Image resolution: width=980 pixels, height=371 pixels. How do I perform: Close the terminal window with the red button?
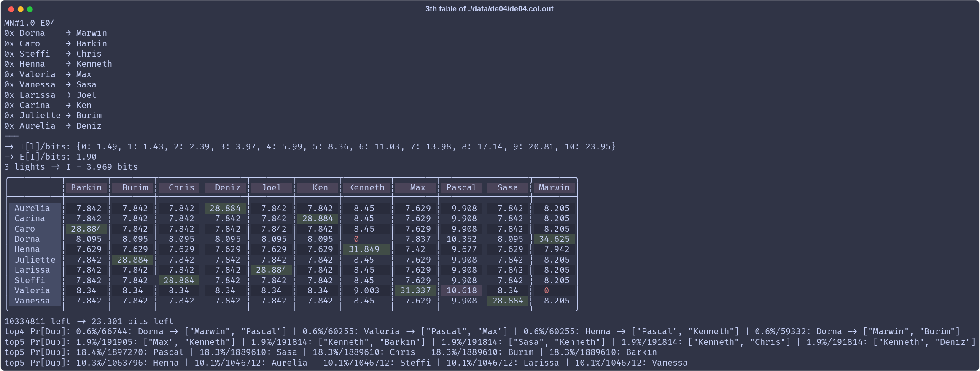click(11, 9)
